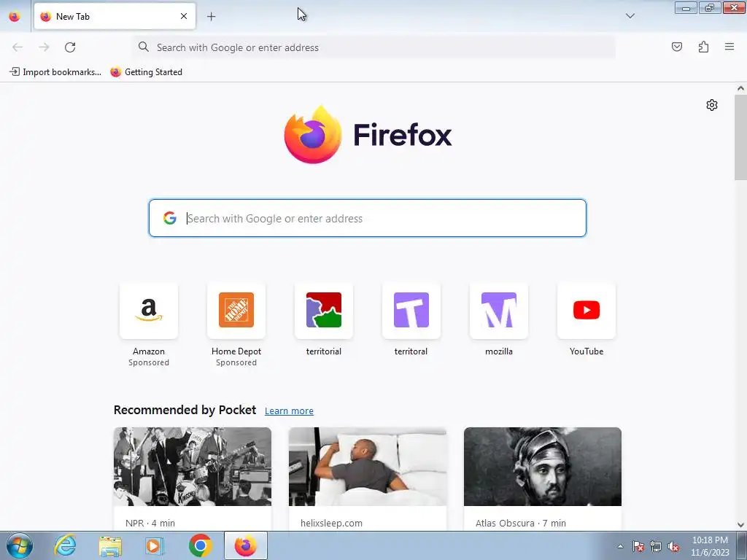Launch Google Chrome from taskbar
Image resolution: width=747 pixels, height=560 pixels.
(200, 545)
